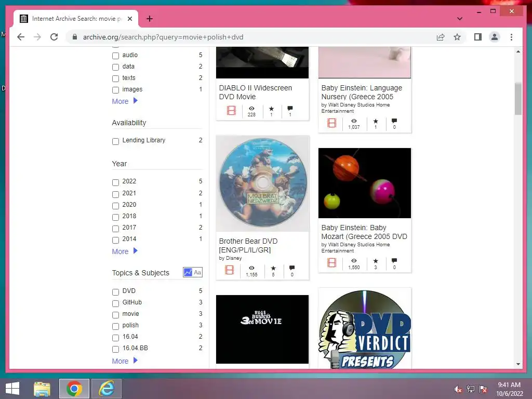The image size is (532, 399).
Task: Select the 16.04 topic checkbox
Action: (116, 338)
